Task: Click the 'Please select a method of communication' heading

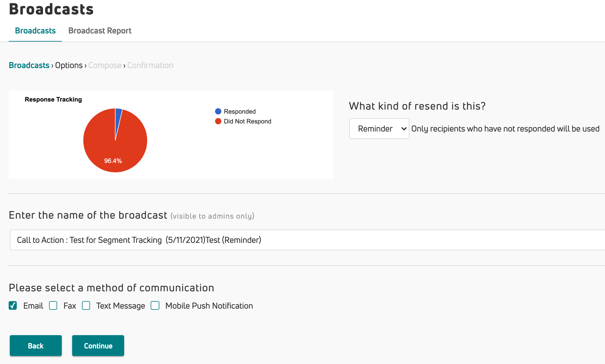Action: coord(111,288)
